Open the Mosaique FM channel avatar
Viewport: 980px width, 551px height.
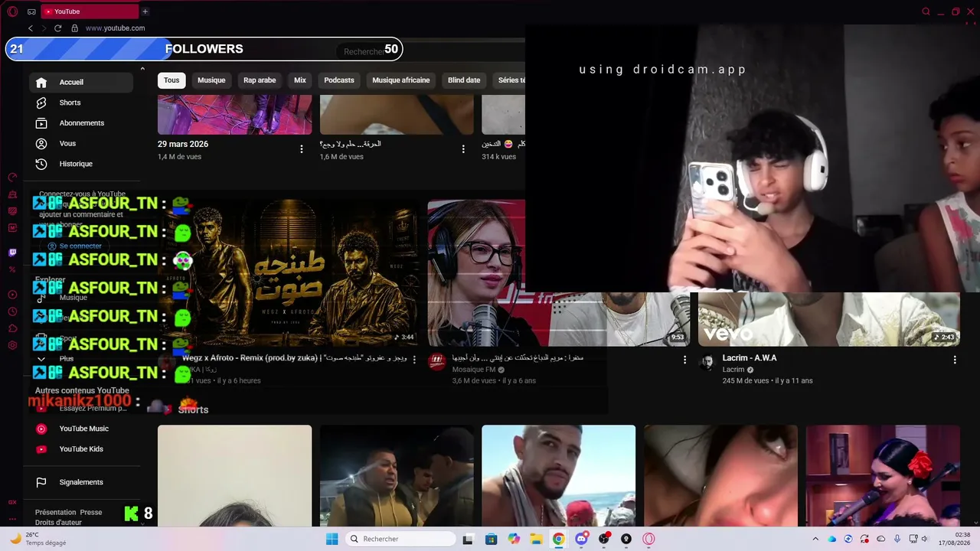437,362
